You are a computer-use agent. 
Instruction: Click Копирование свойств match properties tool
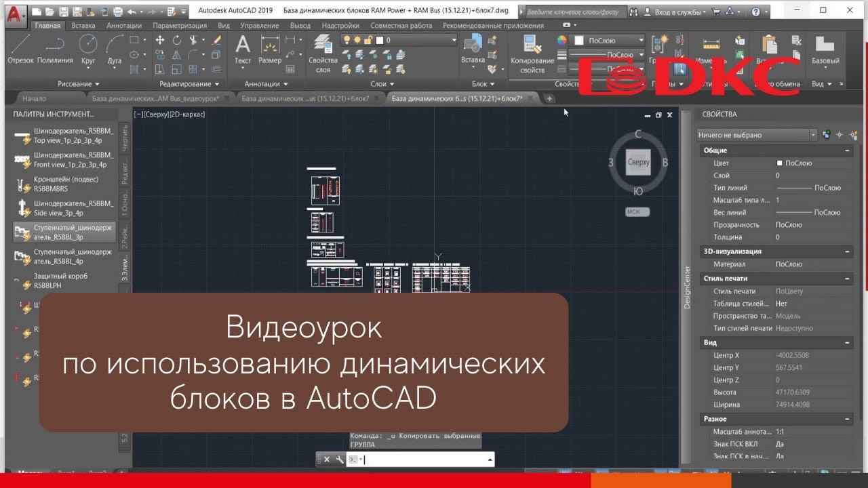(532, 54)
